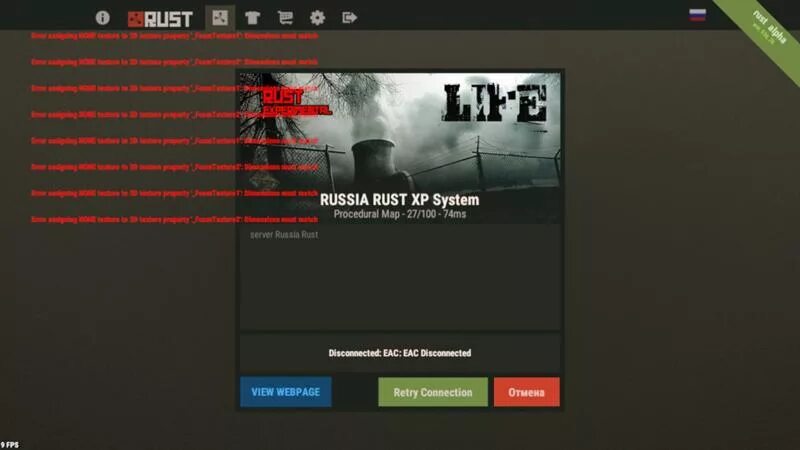The width and height of the screenshot is (800, 450).
Task: Click 'Disconnected: EAC: EAC Disconnected' message
Action: (x=399, y=353)
